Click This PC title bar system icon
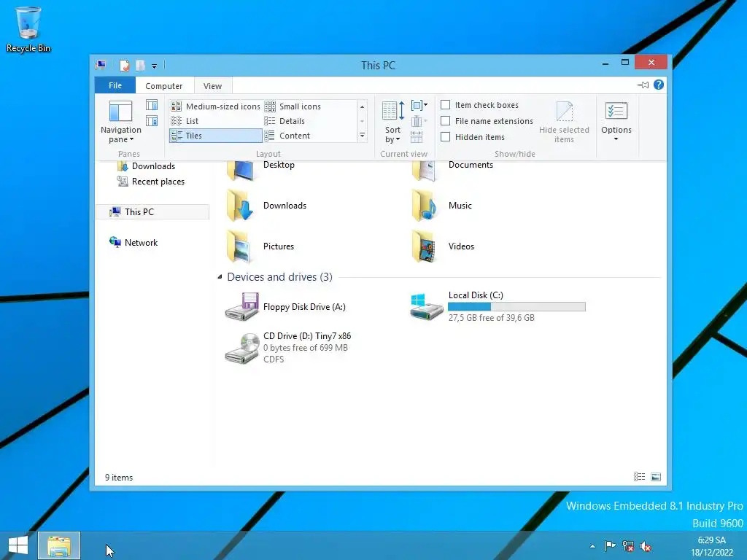 tap(101, 65)
